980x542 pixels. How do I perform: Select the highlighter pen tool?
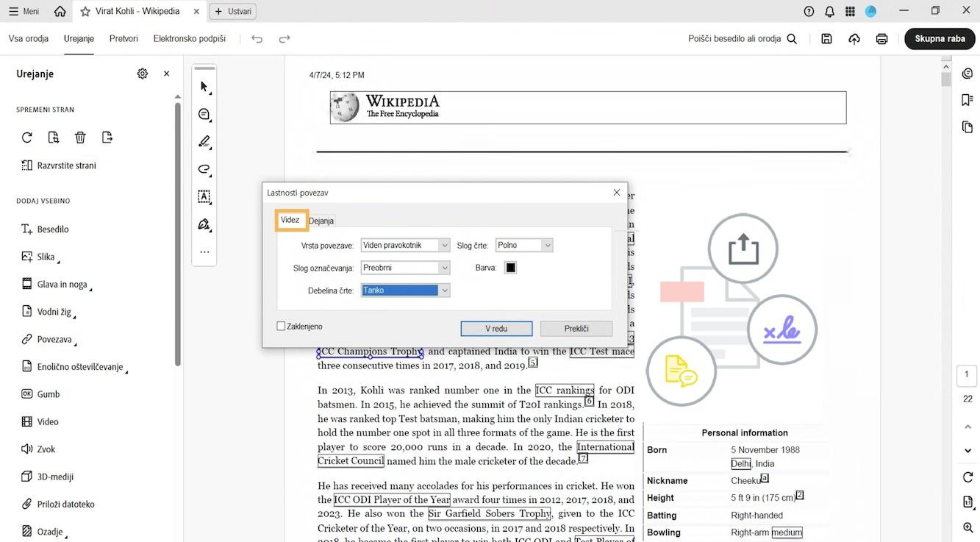click(204, 142)
